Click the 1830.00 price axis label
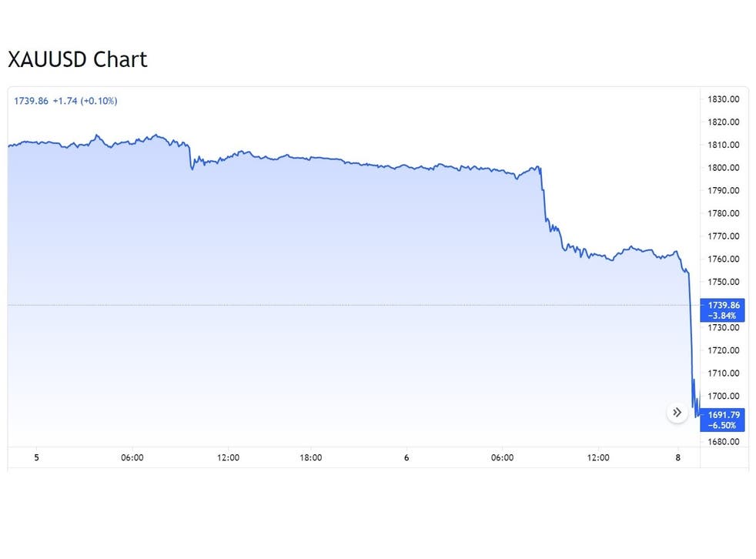 [724, 99]
